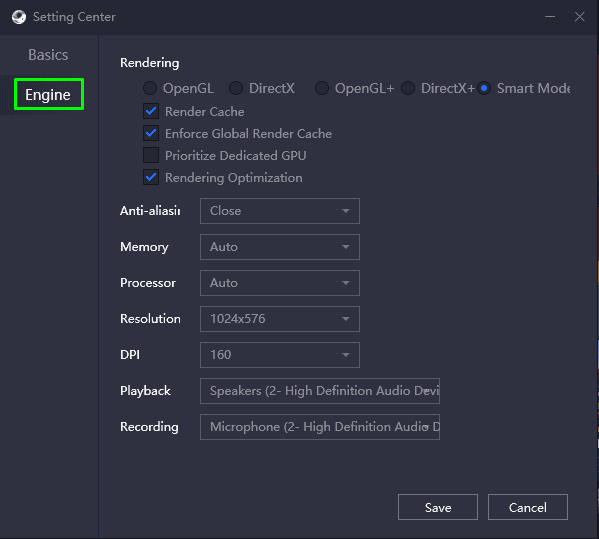599x539 pixels.
Task: Select the Smart Mode radio button
Action: tap(484, 88)
